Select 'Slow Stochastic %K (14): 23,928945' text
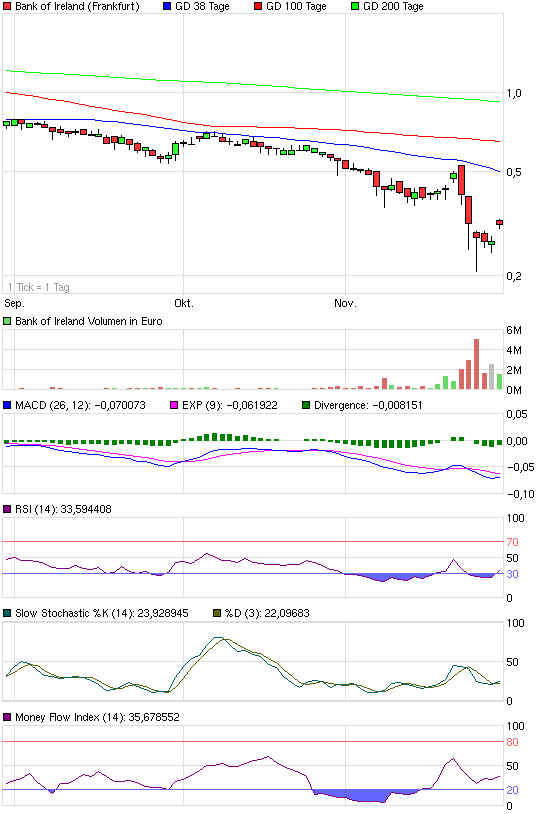The height and width of the screenshot is (814, 545). coord(102,613)
